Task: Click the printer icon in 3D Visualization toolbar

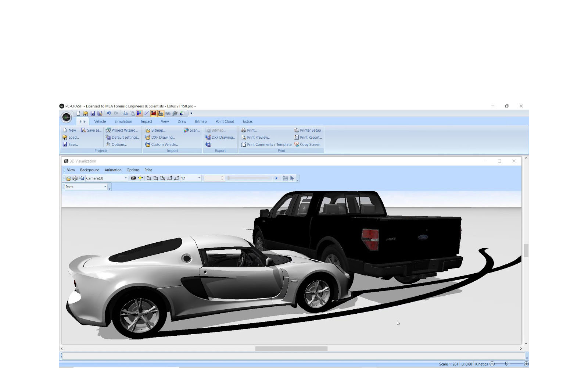Action: 75,178
